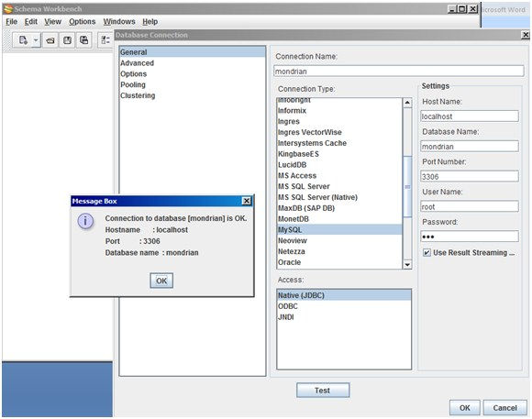Click the User Name field
This screenshot has height=419, width=532.
[470, 206]
